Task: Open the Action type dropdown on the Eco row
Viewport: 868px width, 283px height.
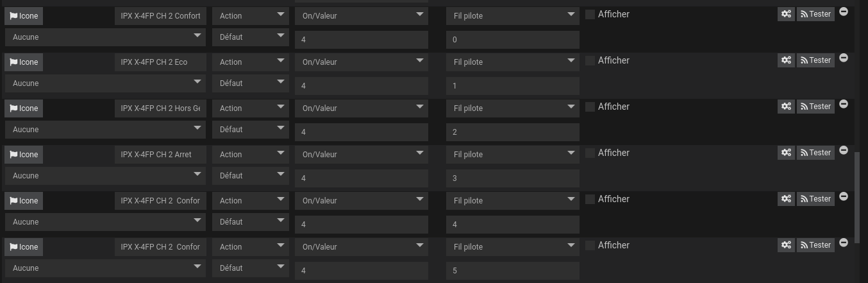Action: pyautogui.click(x=250, y=62)
